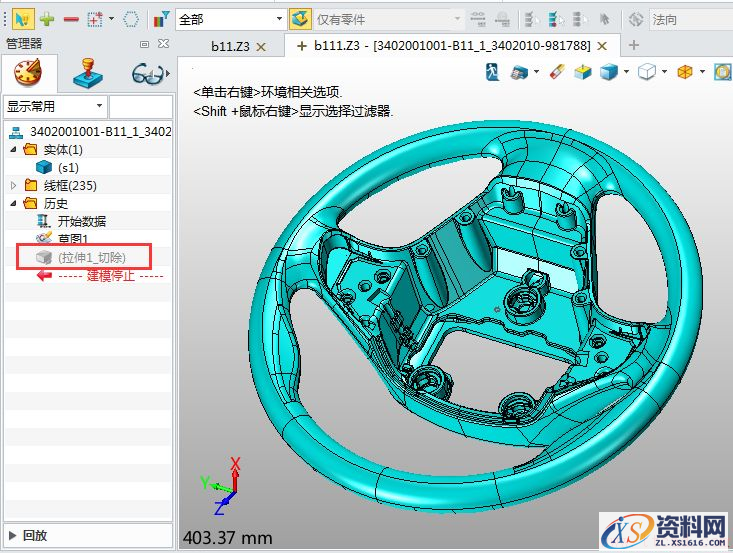
Task: Open the color attribute filter icon
Action: [x=161, y=19]
